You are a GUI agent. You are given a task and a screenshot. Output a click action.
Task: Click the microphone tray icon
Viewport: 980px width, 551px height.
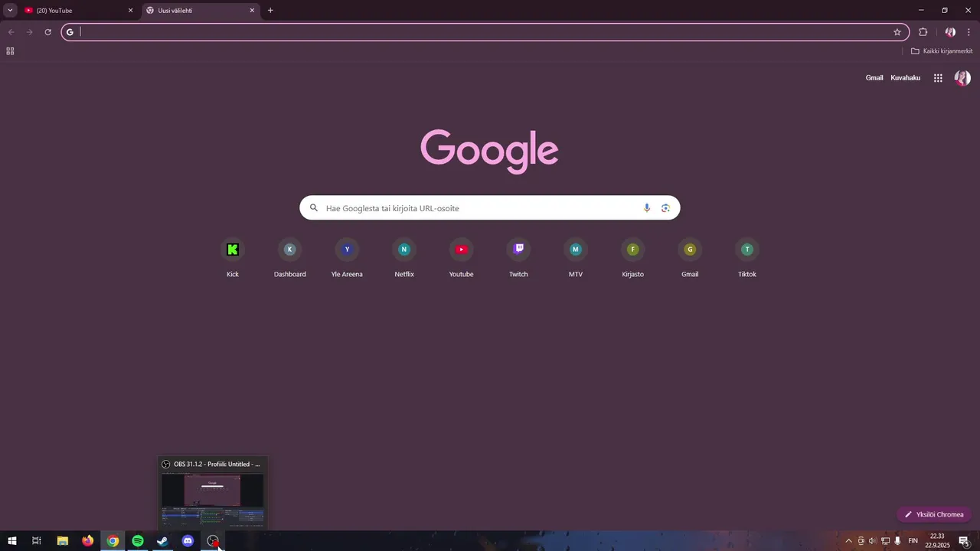pyautogui.click(x=897, y=541)
